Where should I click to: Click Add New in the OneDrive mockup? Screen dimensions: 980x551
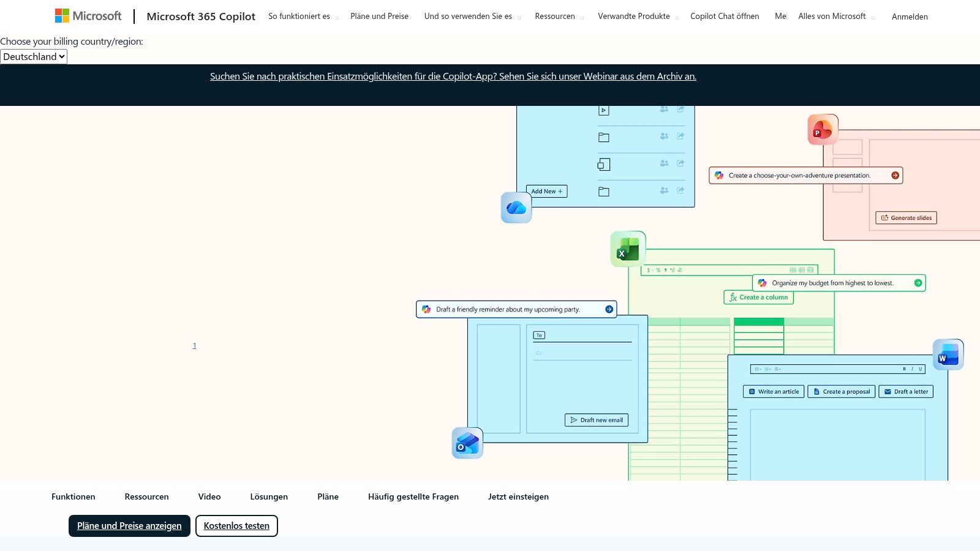click(x=546, y=191)
